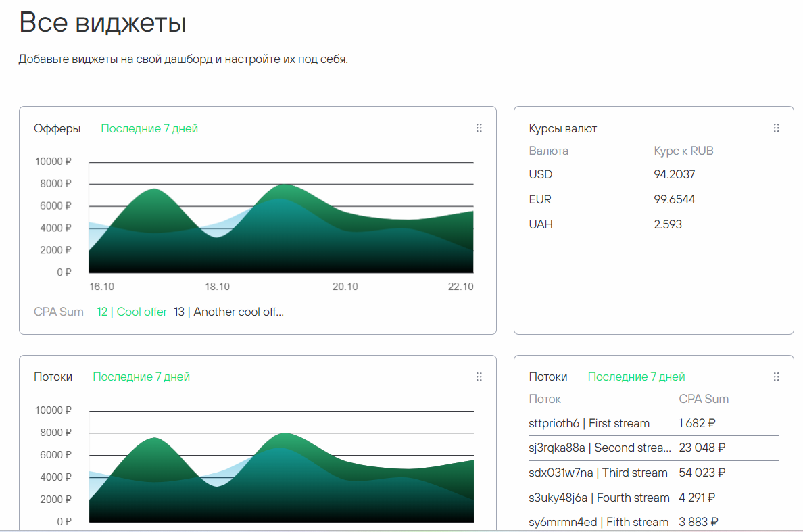Image resolution: width=803 pixels, height=532 pixels.
Task: Click Потоки title of the chart widget
Action: point(53,377)
